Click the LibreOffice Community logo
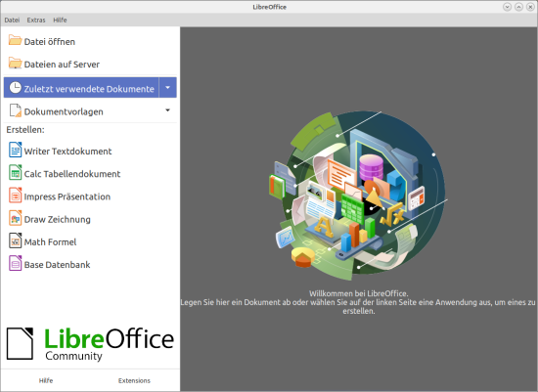Viewport: 538px width, 392px height. (x=90, y=344)
